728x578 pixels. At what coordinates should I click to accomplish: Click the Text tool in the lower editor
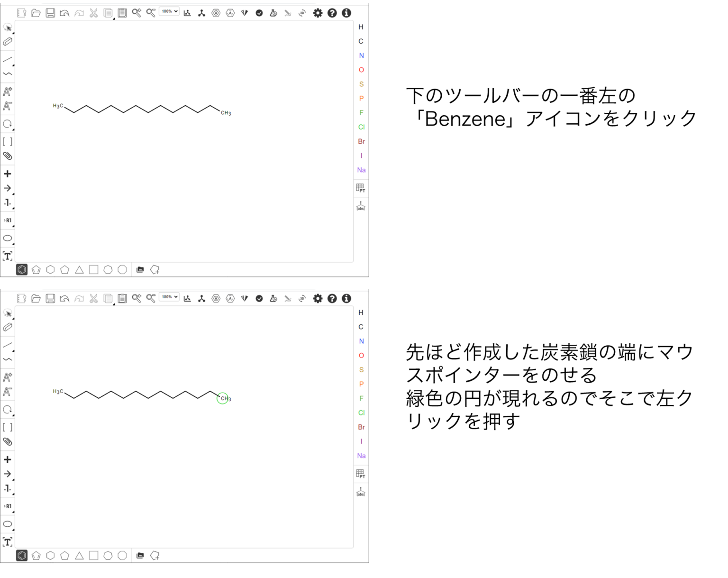[8, 542]
